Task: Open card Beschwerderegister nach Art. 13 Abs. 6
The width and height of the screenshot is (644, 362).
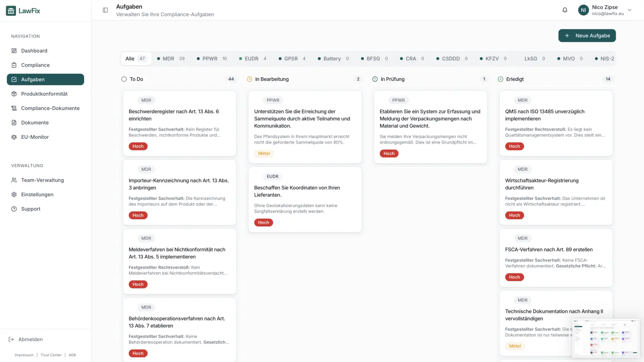Action: coord(180,123)
